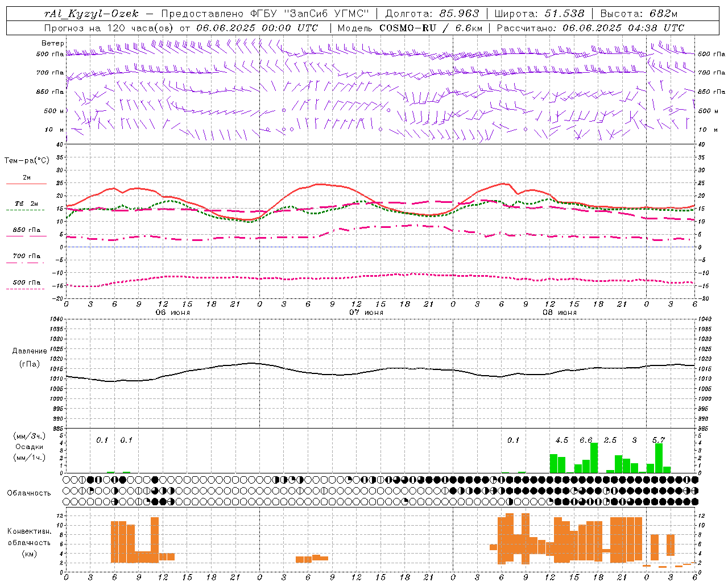Screen dimensions: 728x582
Task: Click the Конвективн. облачность label
Action: (30, 537)
